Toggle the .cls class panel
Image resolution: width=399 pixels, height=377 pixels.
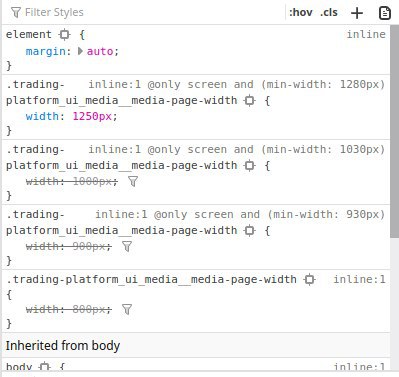click(329, 12)
